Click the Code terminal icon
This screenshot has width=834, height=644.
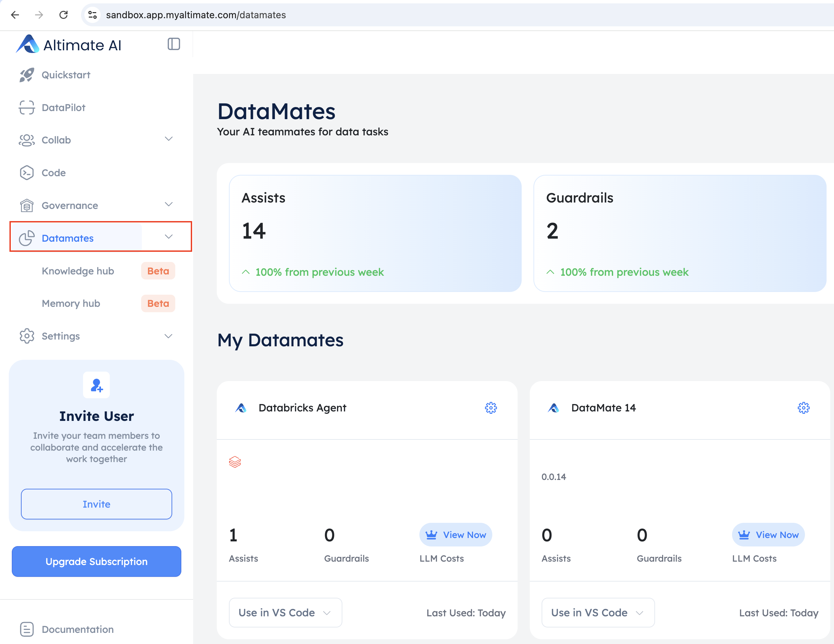(27, 173)
